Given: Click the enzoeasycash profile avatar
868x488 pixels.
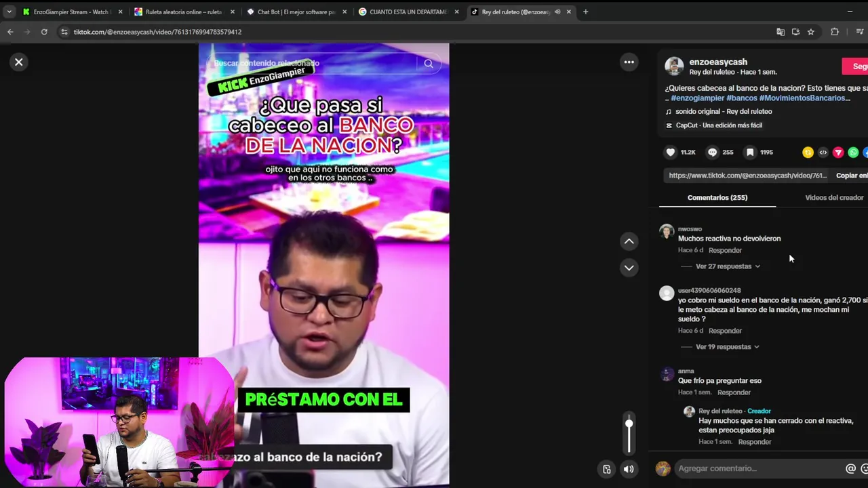Looking at the screenshot, I should point(674,66).
